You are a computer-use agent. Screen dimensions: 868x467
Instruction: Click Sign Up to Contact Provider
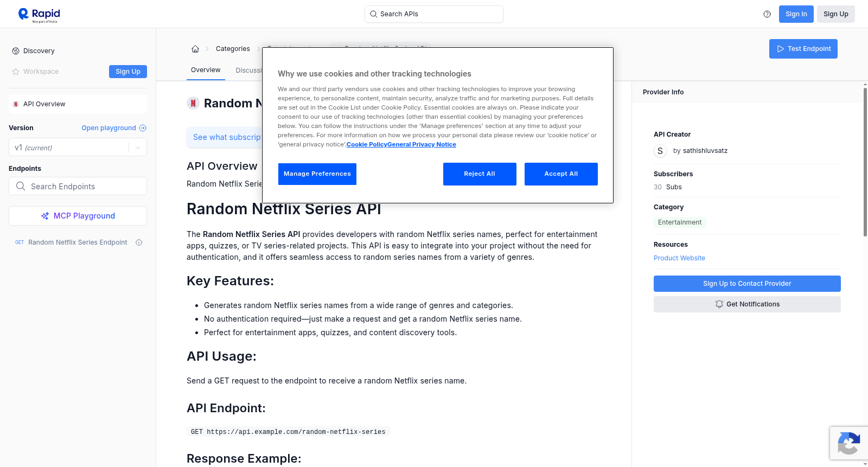coord(747,284)
